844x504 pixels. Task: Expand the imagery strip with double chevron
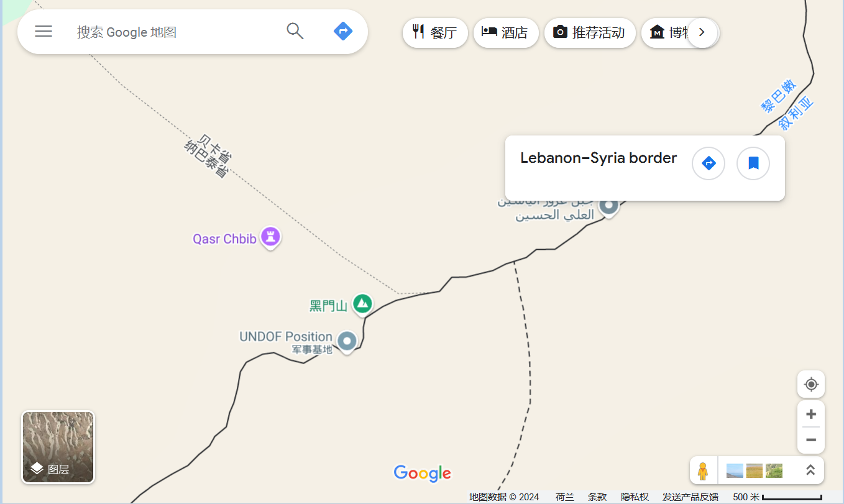(810, 470)
